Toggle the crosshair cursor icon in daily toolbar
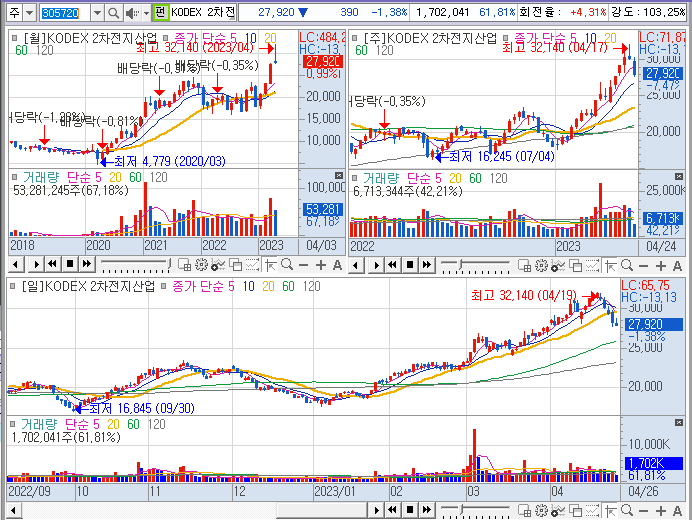 [610, 511]
